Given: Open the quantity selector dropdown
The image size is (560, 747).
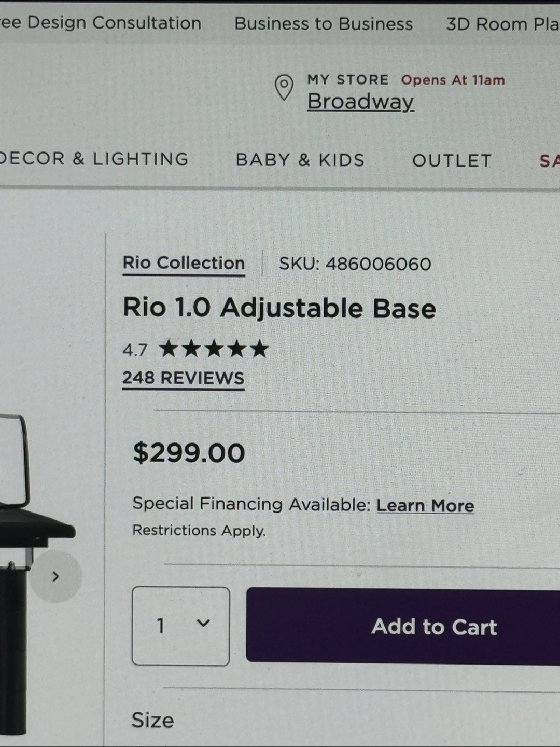Looking at the screenshot, I should click(x=180, y=626).
